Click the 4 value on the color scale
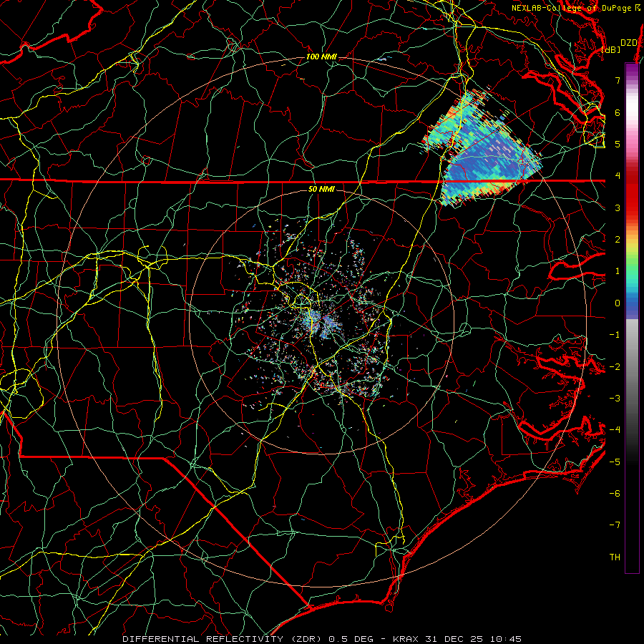Screen dimensions: 644x644 tap(618, 176)
